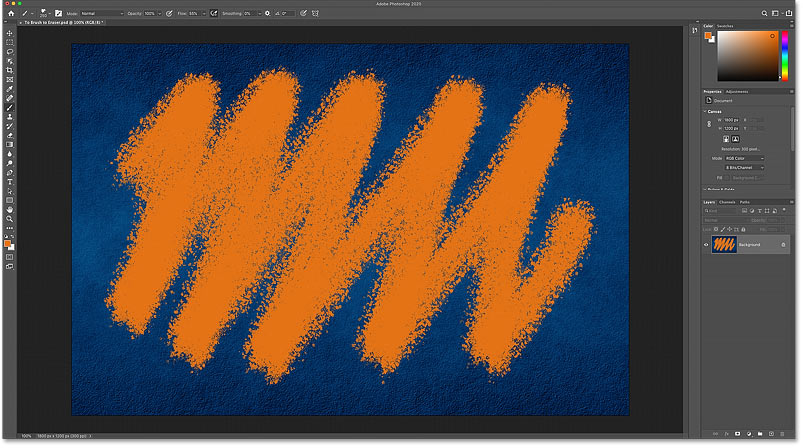Switch to the Swatches tab
803x448 pixels.
[x=725, y=26]
